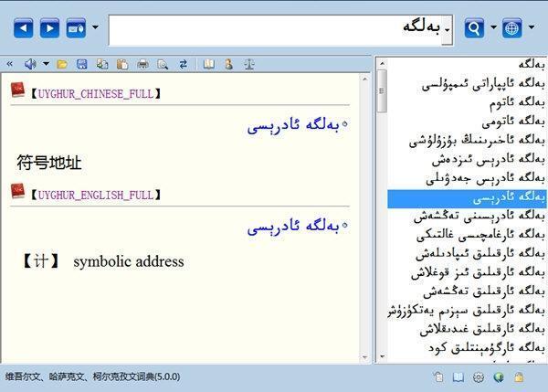Click the forward navigation arrow button
Screen dimensions: 548x392
[49, 28]
